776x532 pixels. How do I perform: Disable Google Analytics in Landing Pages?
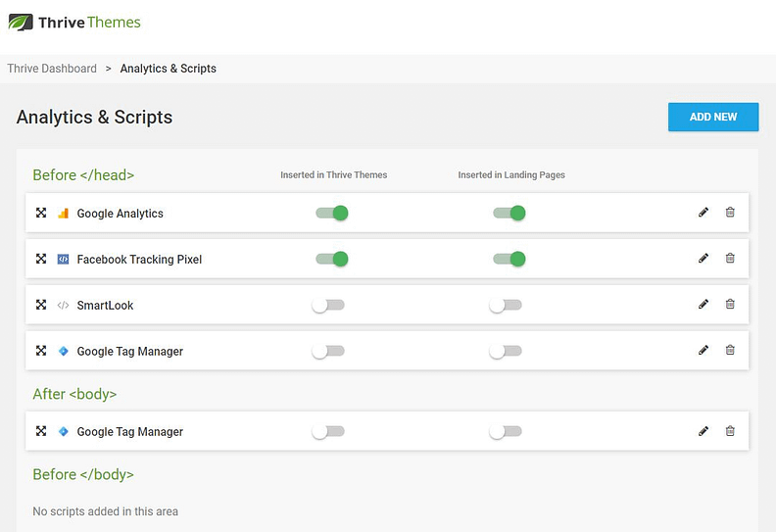pos(509,214)
